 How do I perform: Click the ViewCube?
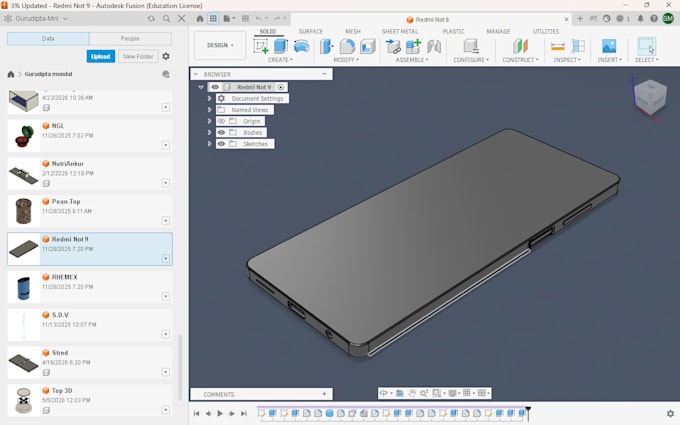pos(650,98)
